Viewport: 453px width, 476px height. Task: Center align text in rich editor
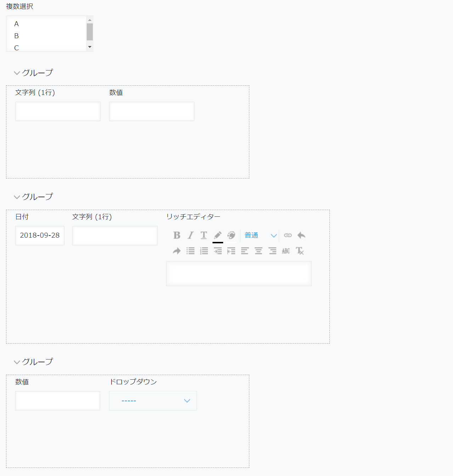click(259, 251)
